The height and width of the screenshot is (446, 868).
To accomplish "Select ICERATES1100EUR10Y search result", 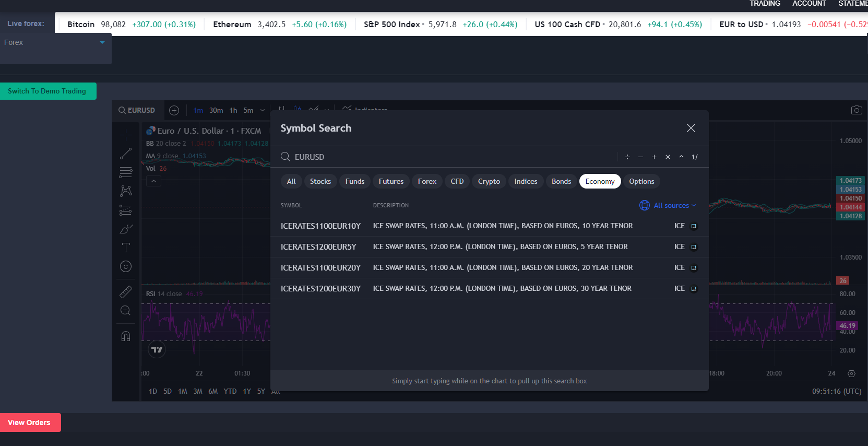I will 489,226.
